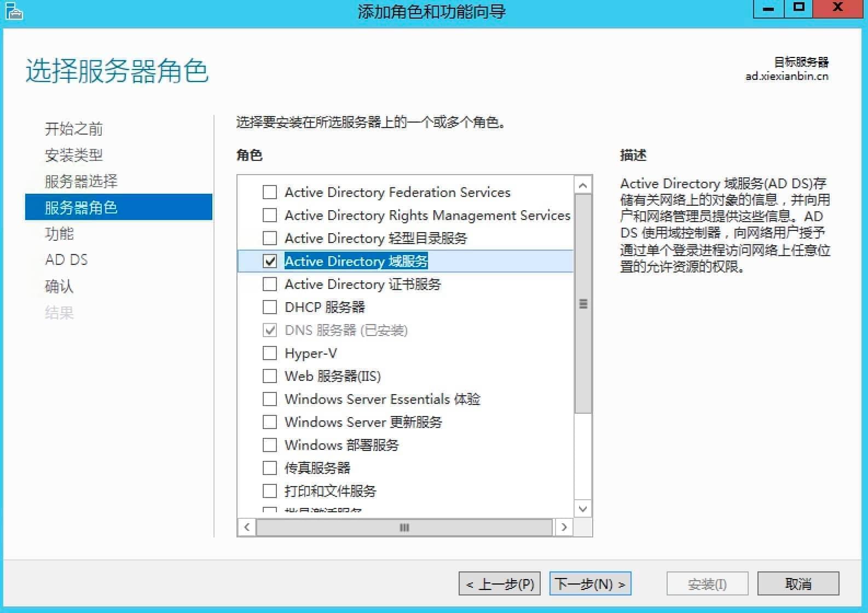
Task: Click ad.xiexianbin.cn target server text
Action: [x=786, y=76]
